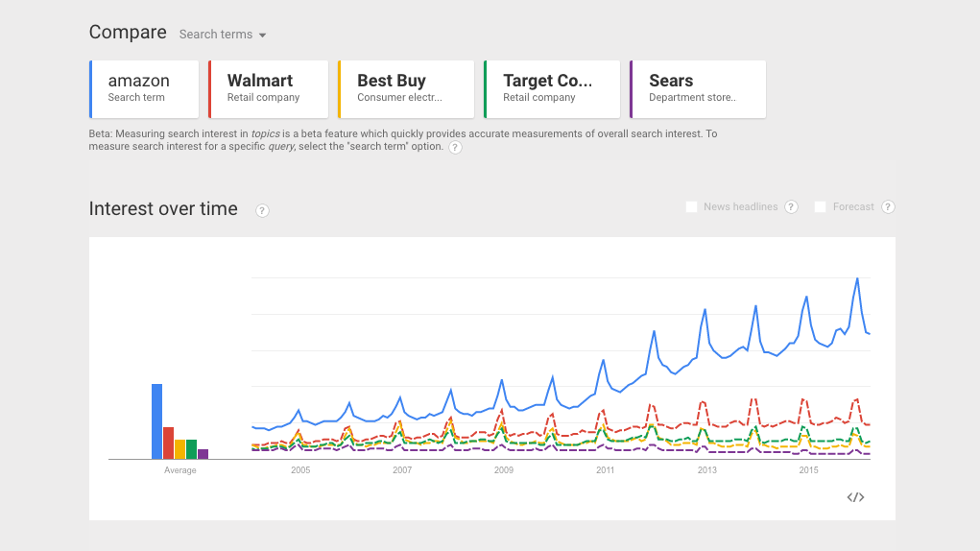
Task: Toggle the Forecast checkbox
Action: click(x=821, y=207)
